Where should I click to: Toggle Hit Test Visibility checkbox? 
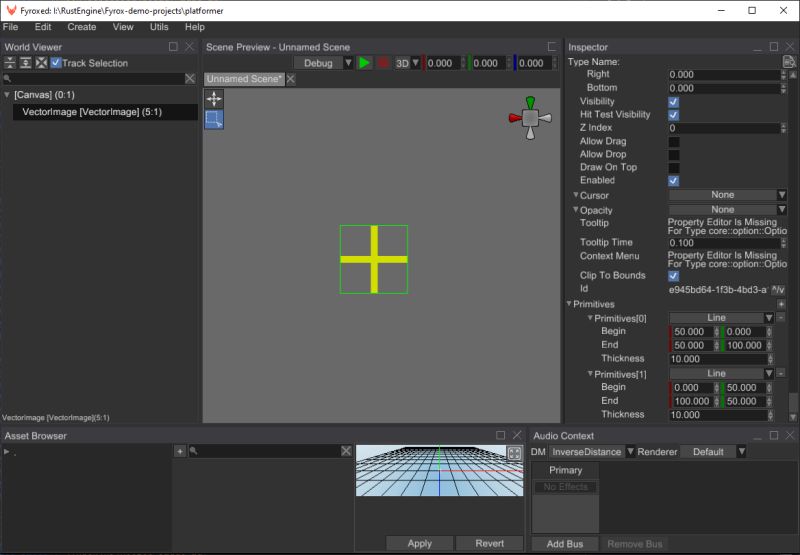(673, 115)
